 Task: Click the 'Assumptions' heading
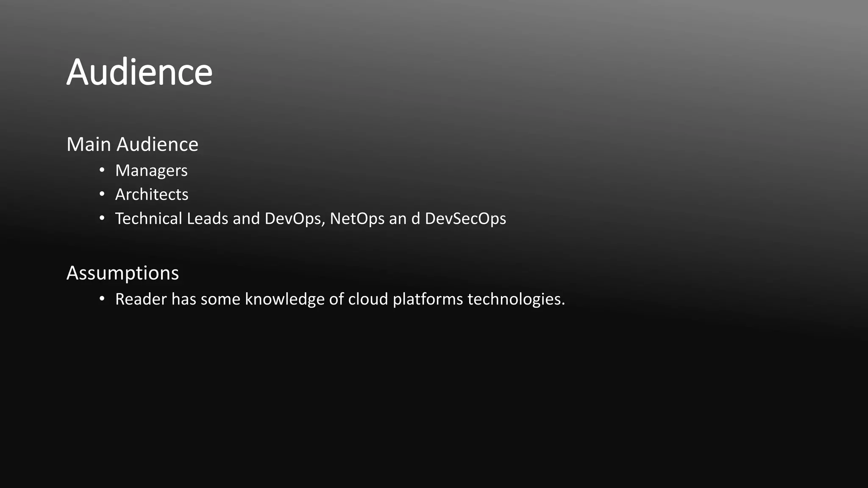122,273
